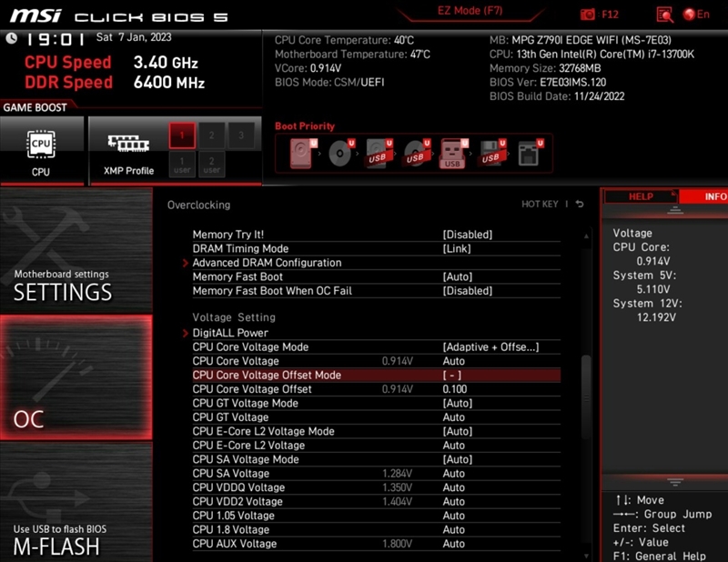Click the clock icon beside the time

point(12,38)
